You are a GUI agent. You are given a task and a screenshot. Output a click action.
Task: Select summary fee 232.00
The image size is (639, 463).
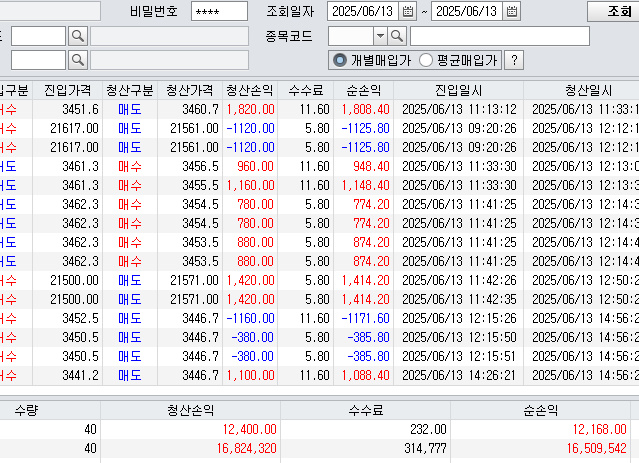click(366, 429)
